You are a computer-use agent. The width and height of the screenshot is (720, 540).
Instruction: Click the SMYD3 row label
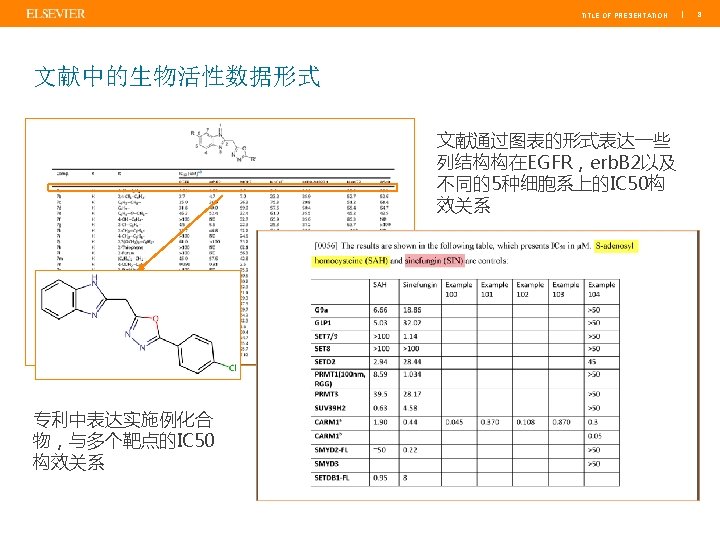326,464
